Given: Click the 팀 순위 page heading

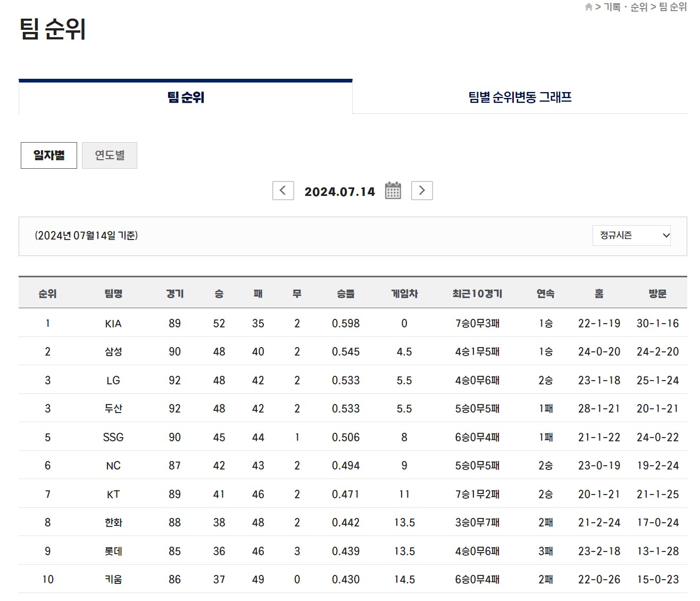Looking at the screenshot, I should pyautogui.click(x=52, y=29).
